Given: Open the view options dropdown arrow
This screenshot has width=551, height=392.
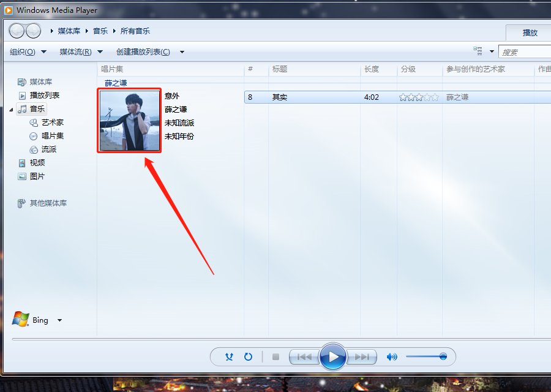Looking at the screenshot, I should 492,51.
